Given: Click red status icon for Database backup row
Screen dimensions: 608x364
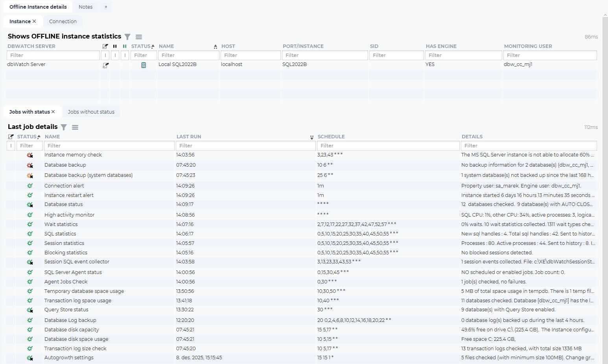Looking at the screenshot, I should click(x=30, y=165).
